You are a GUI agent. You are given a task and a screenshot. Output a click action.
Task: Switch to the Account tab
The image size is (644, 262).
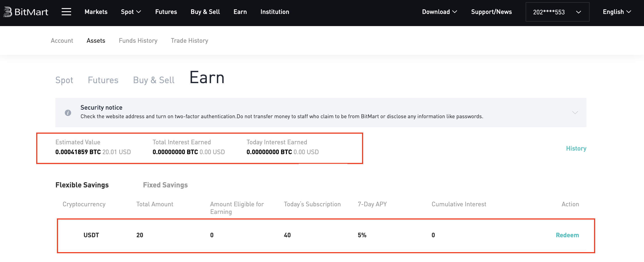point(62,40)
